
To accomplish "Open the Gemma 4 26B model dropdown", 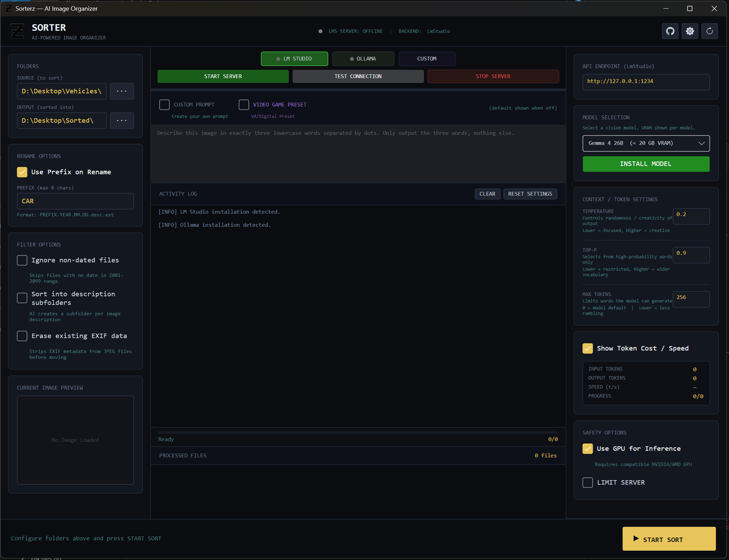I will (646, 143).
